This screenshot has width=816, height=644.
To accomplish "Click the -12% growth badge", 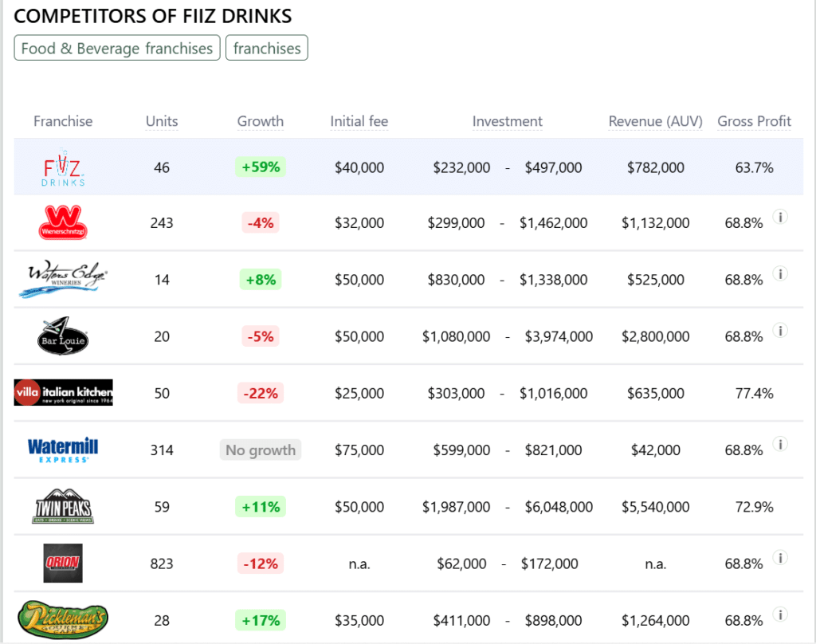I will coord(261,563).
